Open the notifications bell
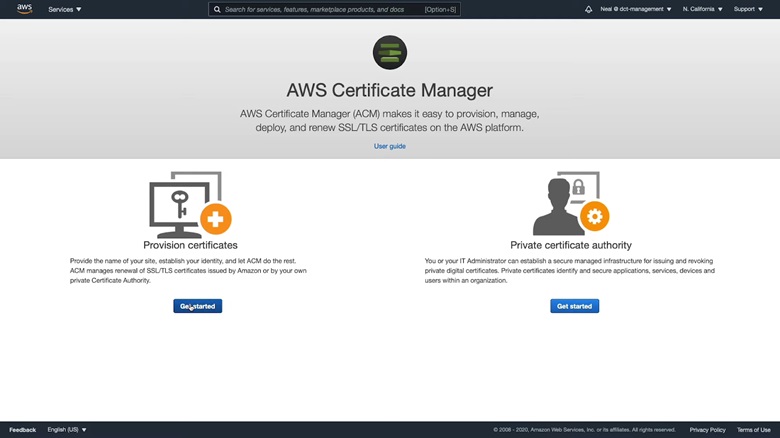Image resolution: width=780 pixels, height=438 pixels. tap(588, 9)
